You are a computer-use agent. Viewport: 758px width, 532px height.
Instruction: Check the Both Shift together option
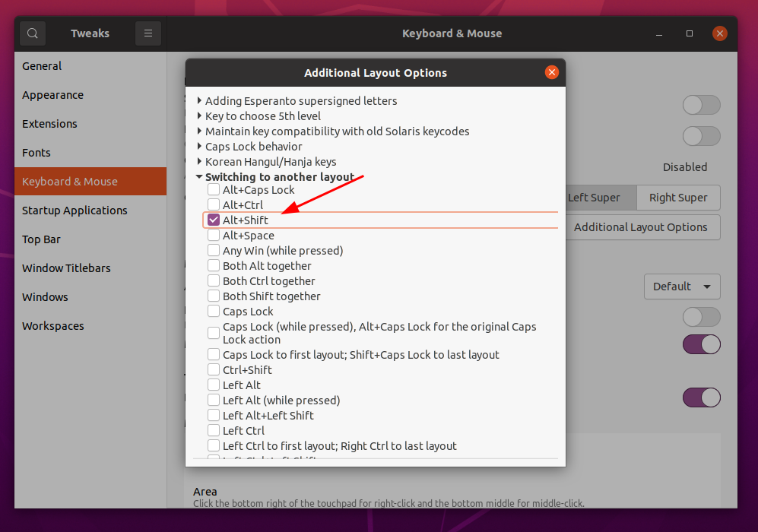pyautogui.click(x=214, y=296)
